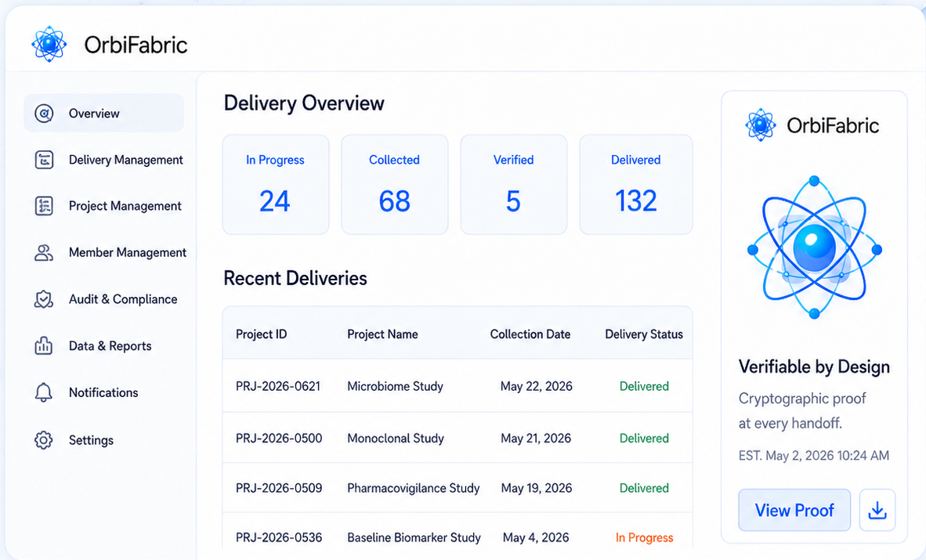926x560 pixels.
Task: Go to Project Management
Action: [125, 206]
